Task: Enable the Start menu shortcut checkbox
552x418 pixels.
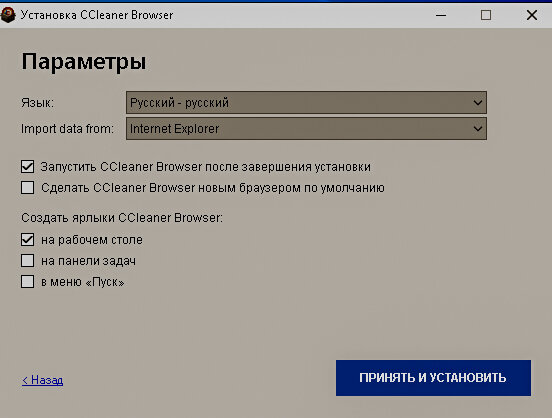Action: [x=27, y=282]
